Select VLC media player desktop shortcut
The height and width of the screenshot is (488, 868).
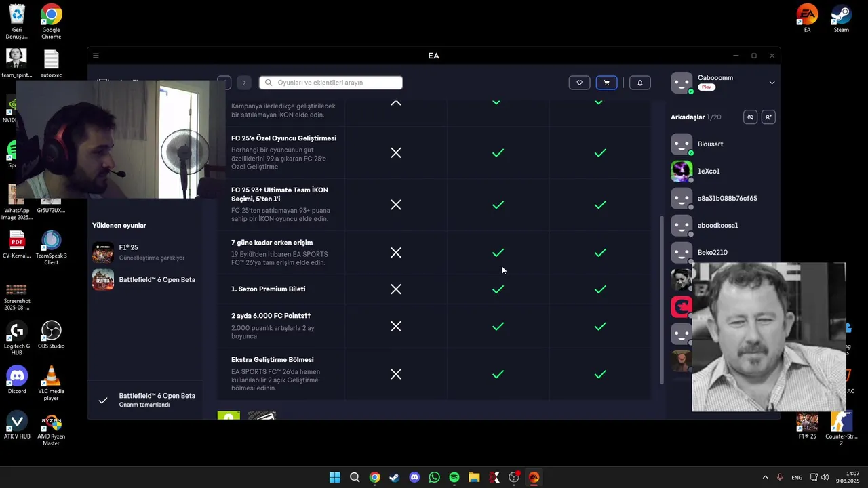[x=52, y=383]
